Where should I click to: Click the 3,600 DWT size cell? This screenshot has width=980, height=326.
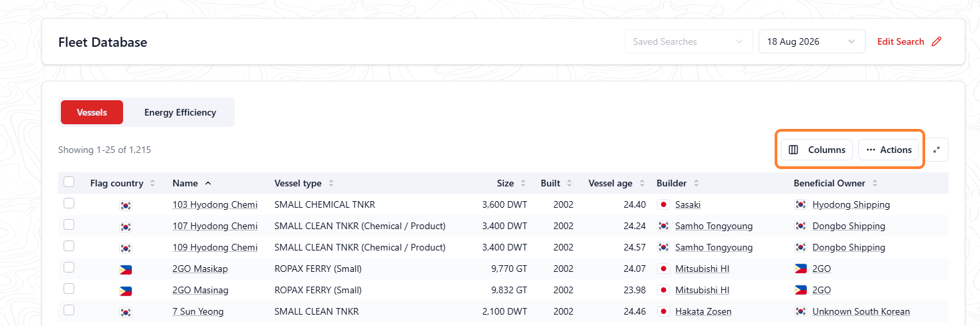504,204
